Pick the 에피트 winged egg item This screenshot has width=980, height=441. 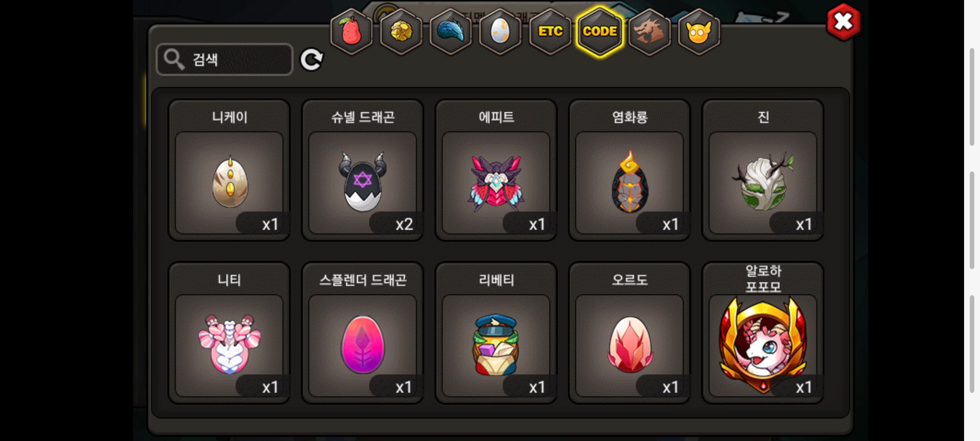point(496,170)
